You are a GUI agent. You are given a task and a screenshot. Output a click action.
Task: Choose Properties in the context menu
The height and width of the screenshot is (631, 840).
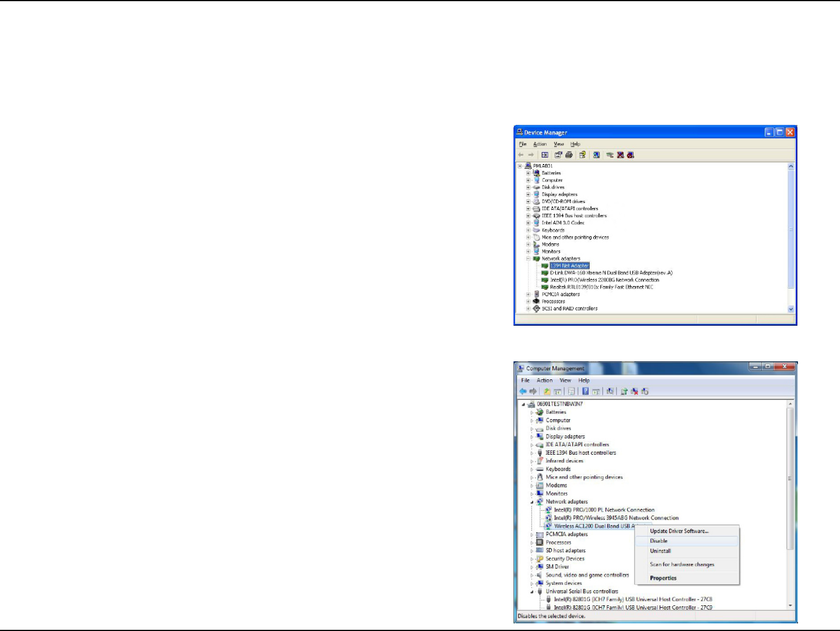pyautogui.click(x=687, y=578)
